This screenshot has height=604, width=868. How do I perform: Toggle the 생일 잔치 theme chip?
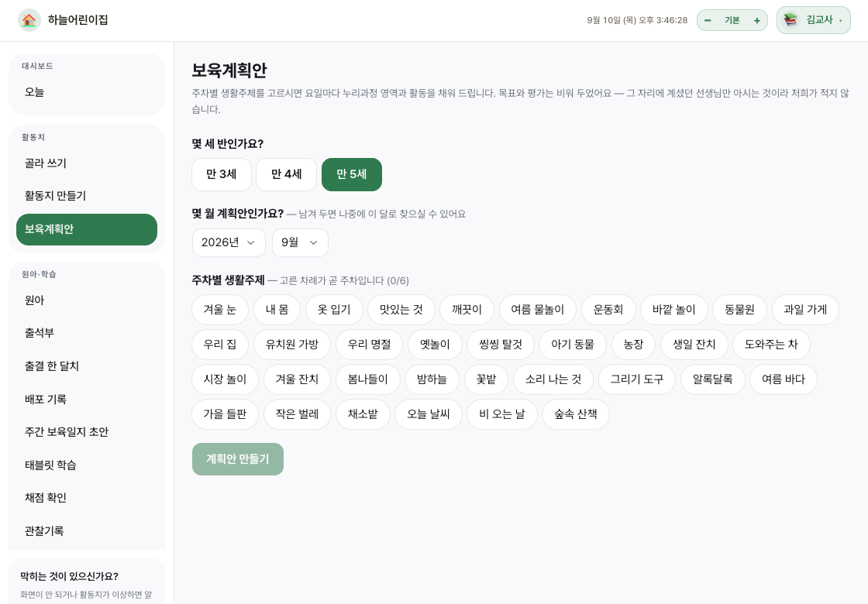[x=694, y=345]
